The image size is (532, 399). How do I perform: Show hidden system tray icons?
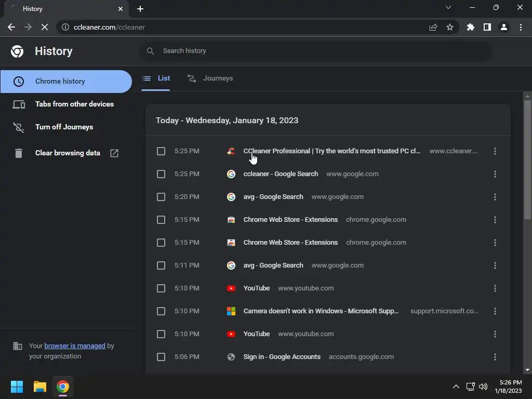click(456, 387)
